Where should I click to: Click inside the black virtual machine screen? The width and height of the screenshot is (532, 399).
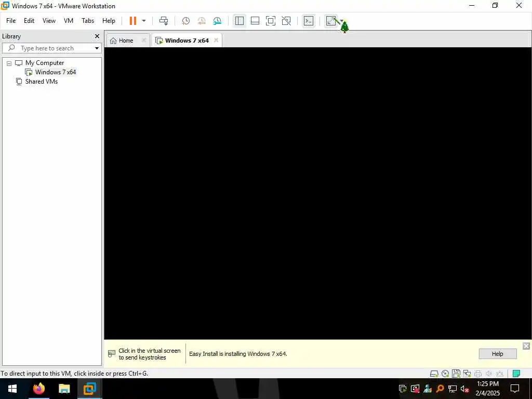tap(318, 193)
